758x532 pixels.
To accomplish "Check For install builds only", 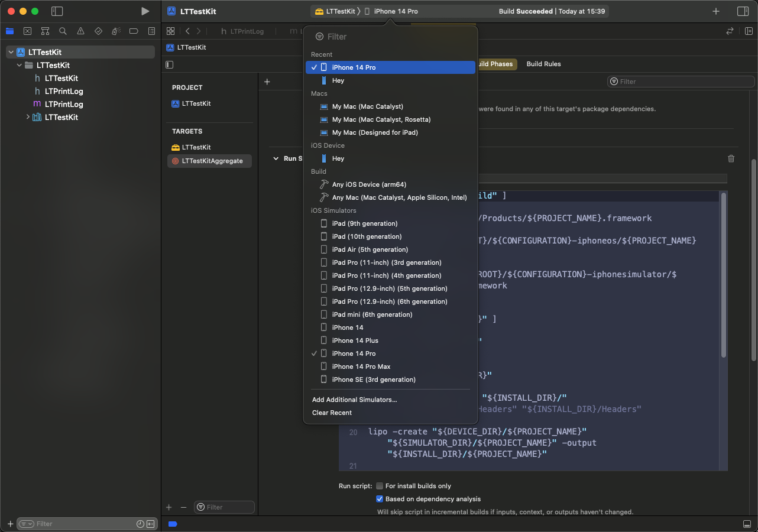I will coord(380,486).
